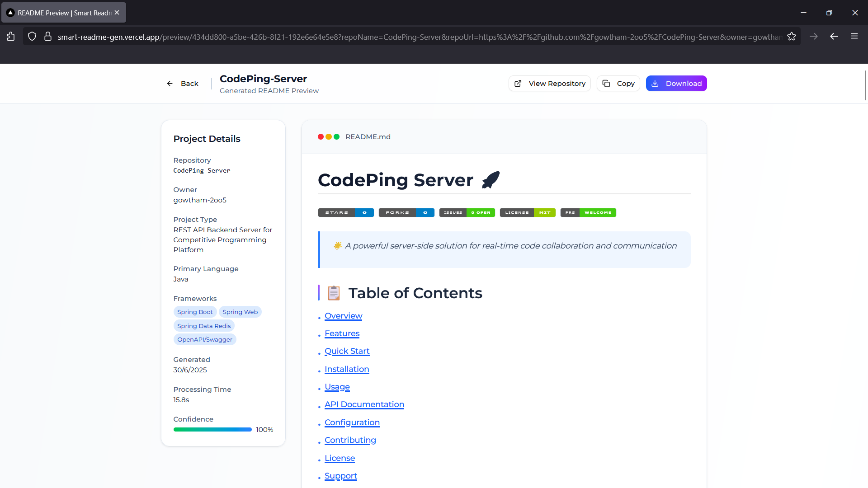Screen dimensions: 868x488
Task: Click the Copy clipboard icon
Action: coord(606,84)
